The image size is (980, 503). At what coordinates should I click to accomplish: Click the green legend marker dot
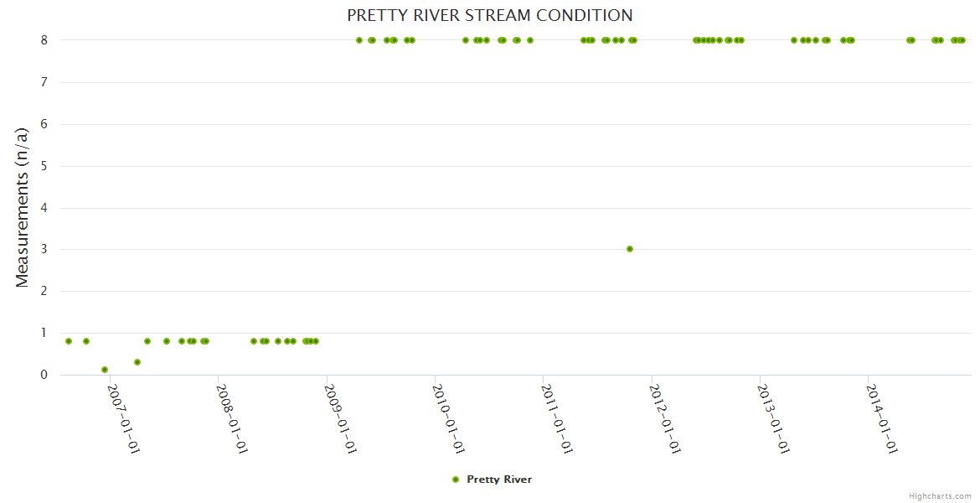click(x=456, y=480)
